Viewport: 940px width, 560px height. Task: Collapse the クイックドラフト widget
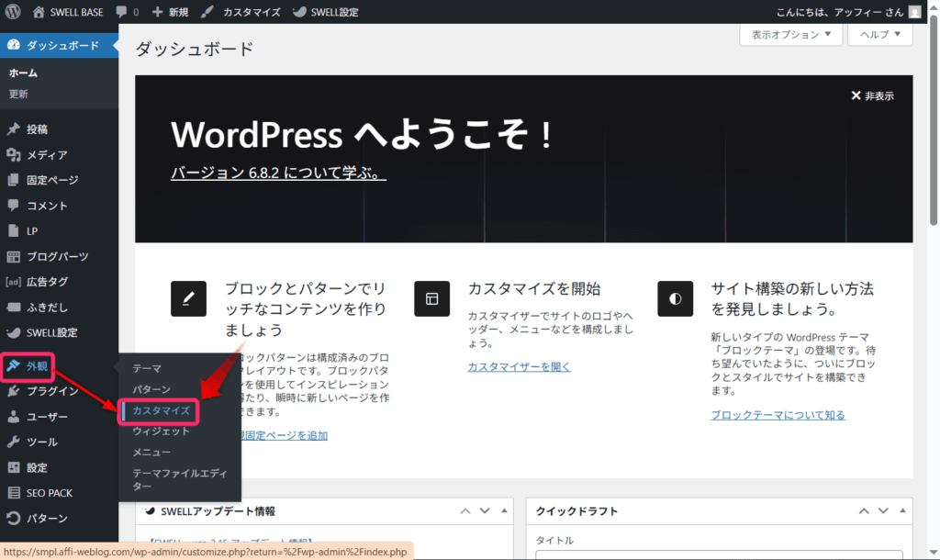[902, 510]
